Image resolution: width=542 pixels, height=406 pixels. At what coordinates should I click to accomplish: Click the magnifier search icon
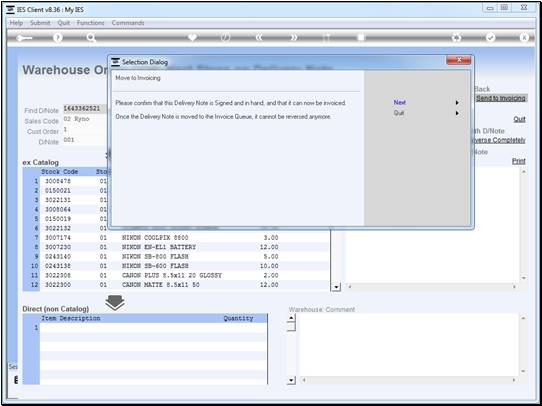(x=91, y=38)
